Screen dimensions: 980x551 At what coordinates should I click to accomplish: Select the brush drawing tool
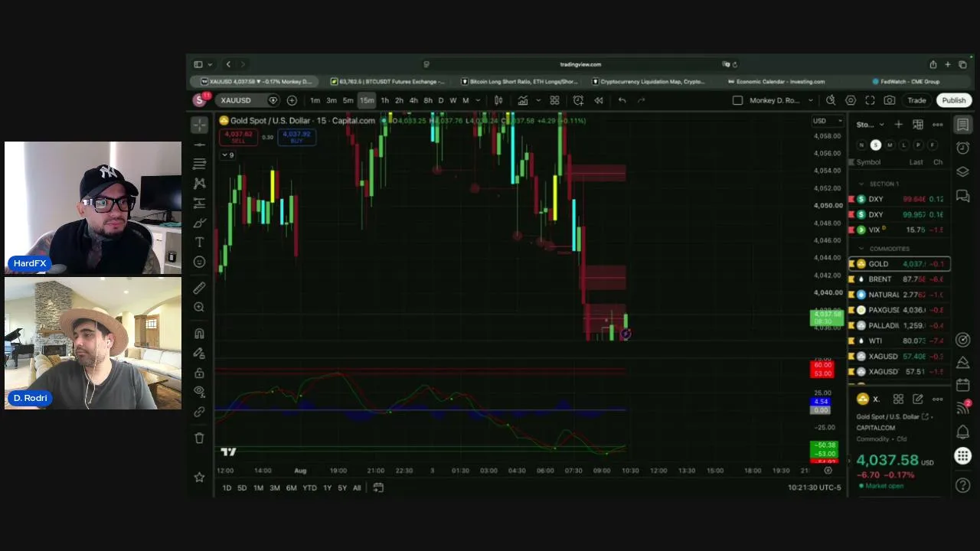coord(200,223)
